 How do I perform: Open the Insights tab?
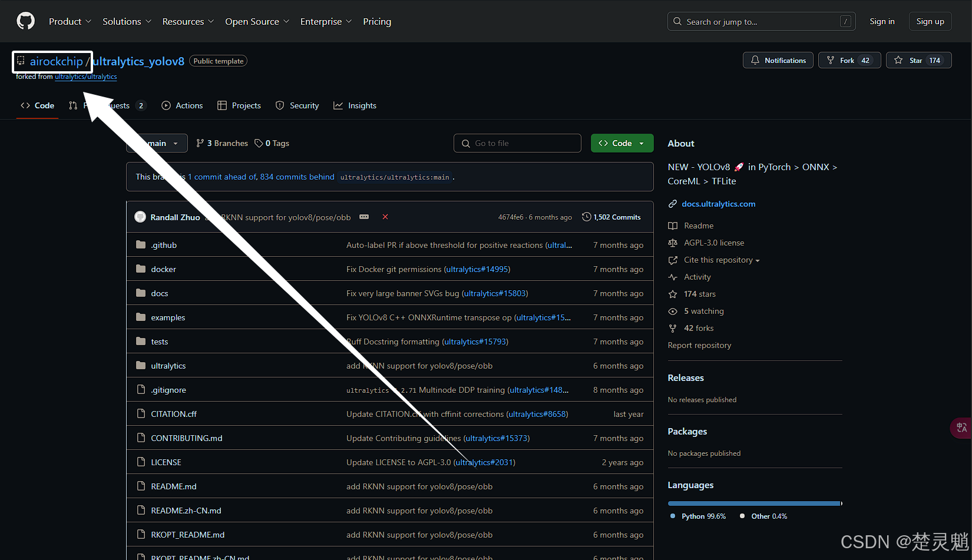[x=355, y=105]
